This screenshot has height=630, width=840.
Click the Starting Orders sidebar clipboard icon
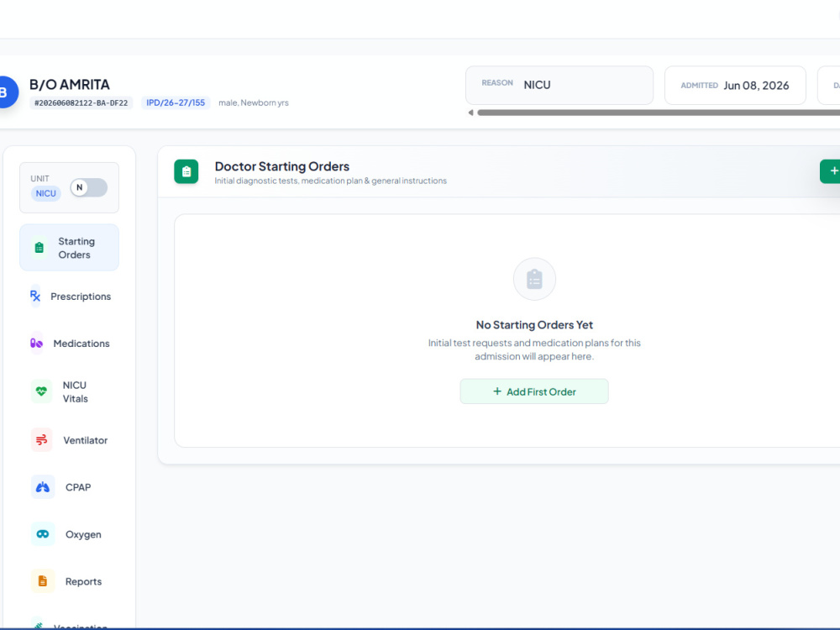39,248
